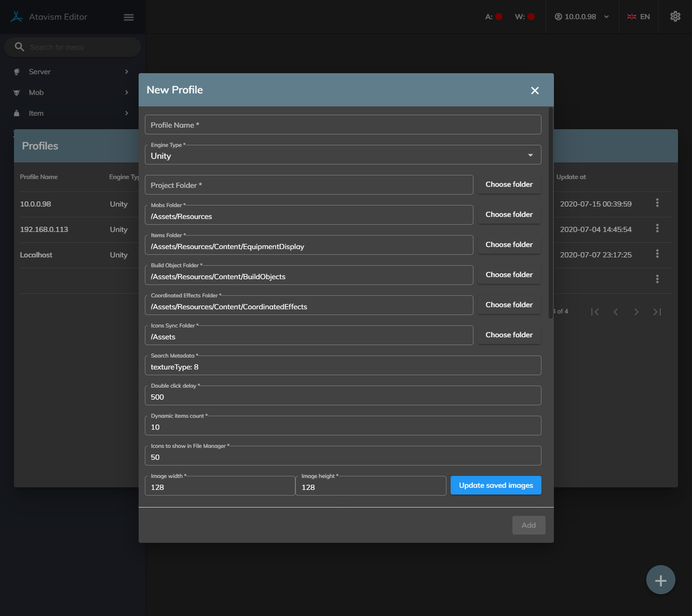692x616 pixels.
Task: Open the 10.0.0.98 profile selector dropdown
Action: [x=581, y=17]
